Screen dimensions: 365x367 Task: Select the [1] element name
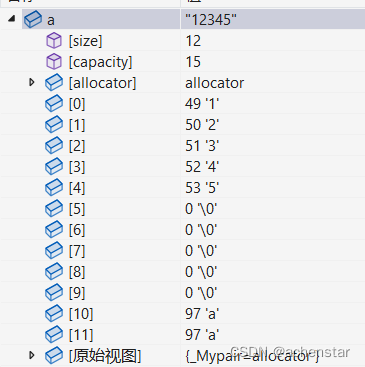(x=77, y=125)
